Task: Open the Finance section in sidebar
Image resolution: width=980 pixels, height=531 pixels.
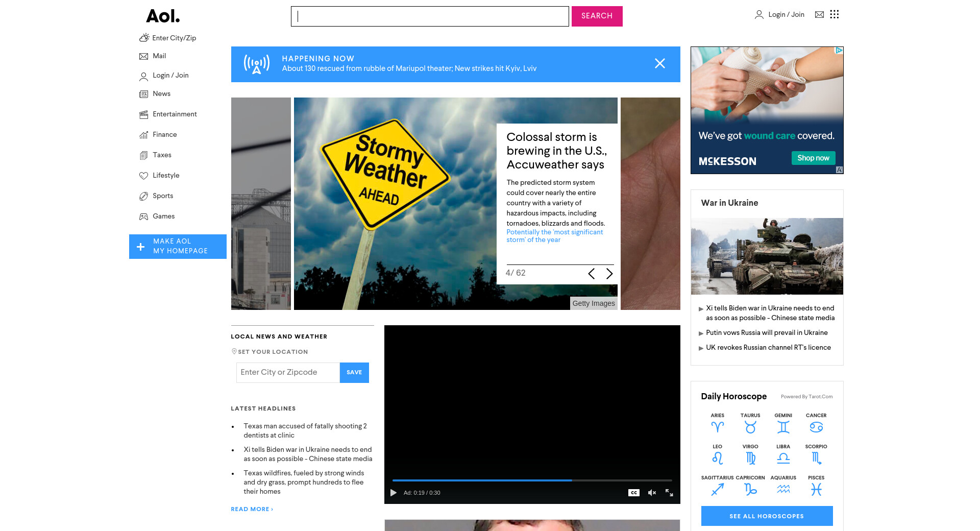Action: (x=164, y=135)
